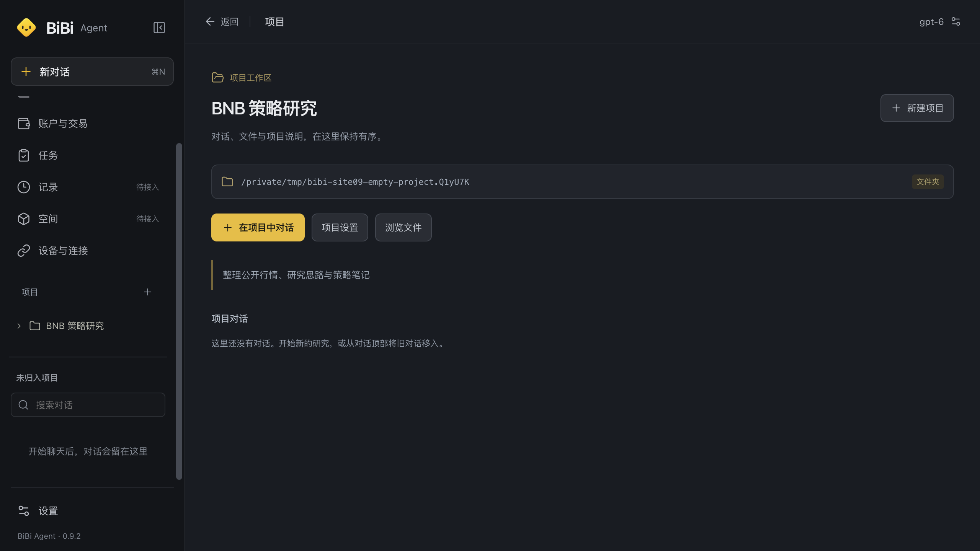The width and height of the screenshot is (980, 551).
Task: Click the folder icon in path bar
Action: click(227, 182)
